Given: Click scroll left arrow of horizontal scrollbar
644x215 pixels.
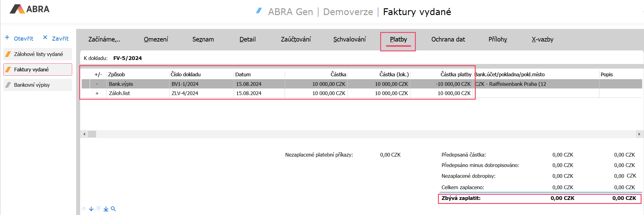Looking at the screenshot, I should 84,134.
